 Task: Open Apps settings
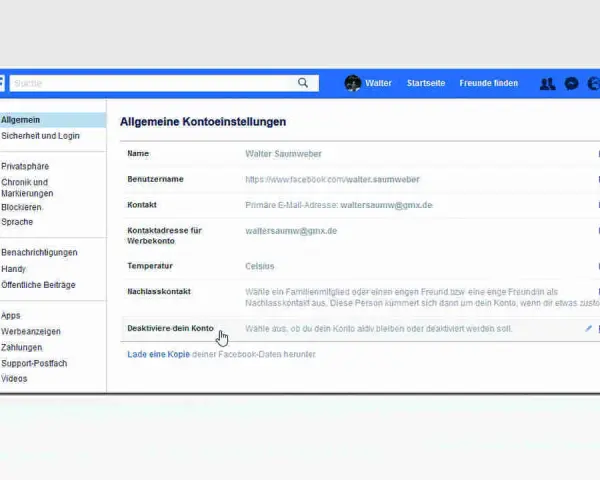click(x=11, y=315)
